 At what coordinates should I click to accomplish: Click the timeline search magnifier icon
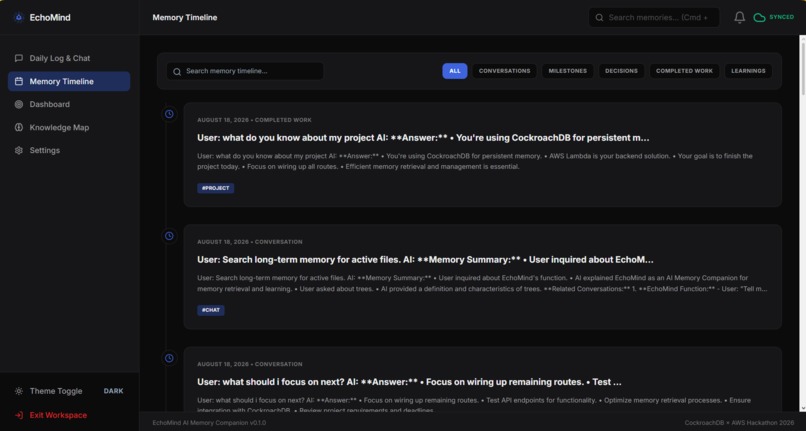point(177,71)
